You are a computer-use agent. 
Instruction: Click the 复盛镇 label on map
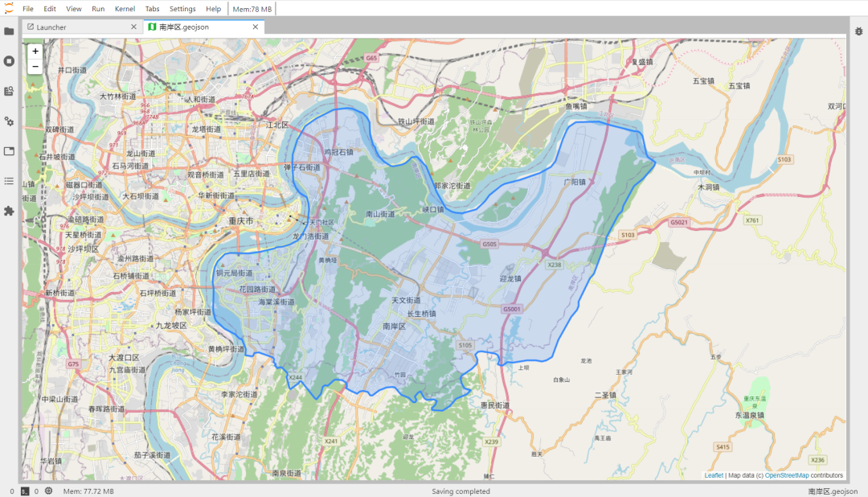[642, 62]
